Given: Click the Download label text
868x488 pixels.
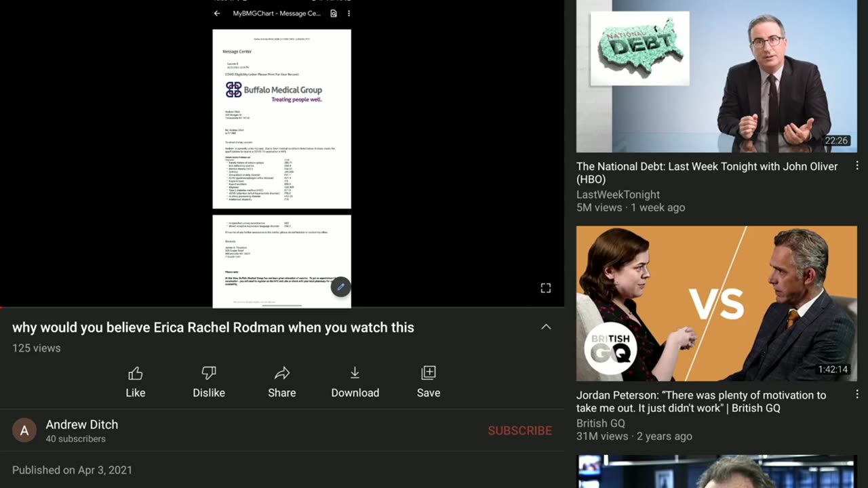Looking at the screenshot, I should tap(355, 392).
